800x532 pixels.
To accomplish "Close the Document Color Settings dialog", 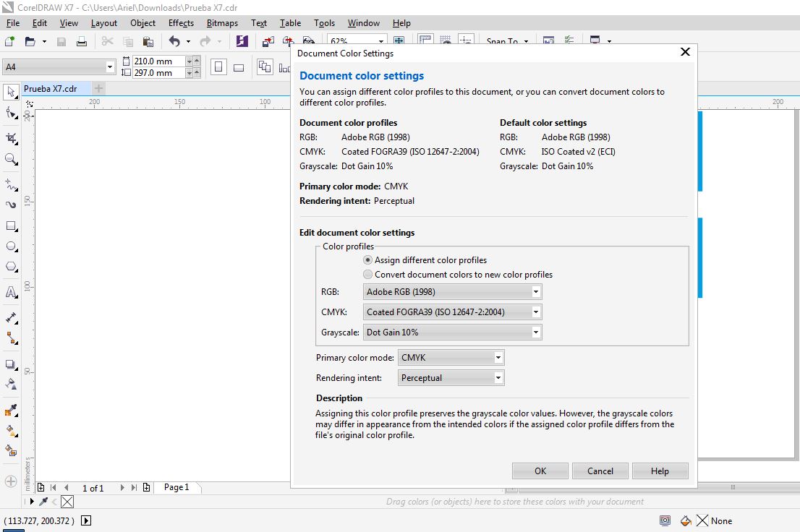I will click(685, 52).
